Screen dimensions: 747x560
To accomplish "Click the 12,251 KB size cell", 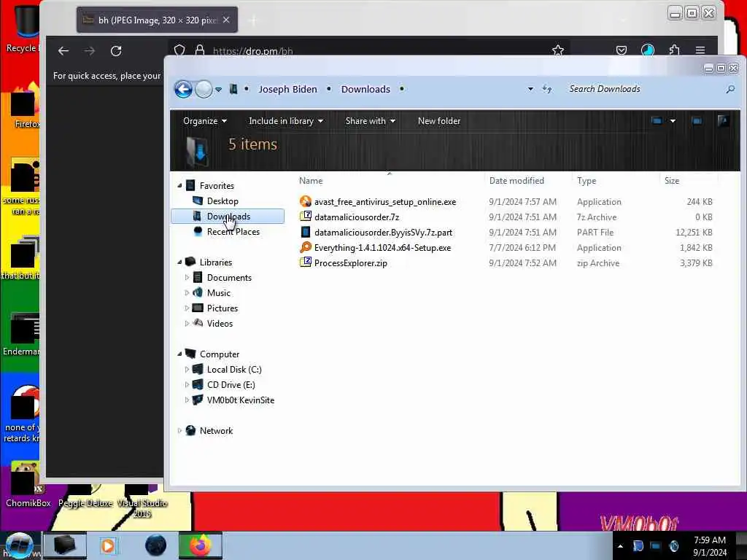I will point(694,233).
